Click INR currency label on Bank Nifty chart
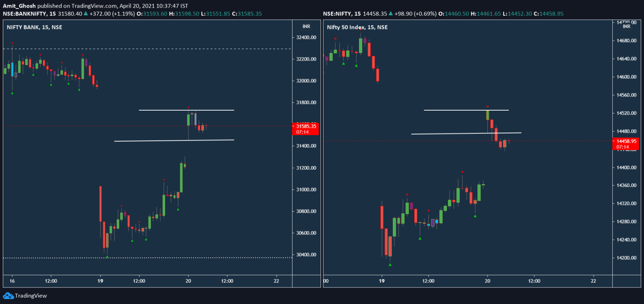This screenshot has height=304, width=644. [306, 27]
